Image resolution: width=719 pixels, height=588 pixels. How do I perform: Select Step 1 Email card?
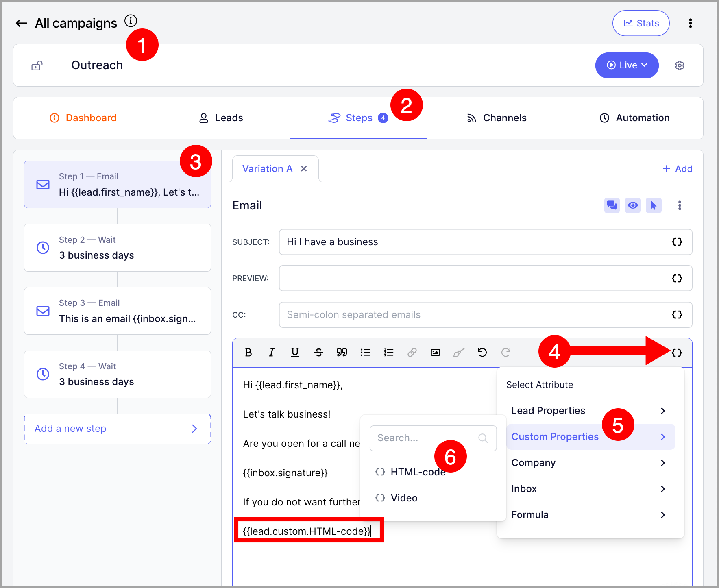coord(118,185)
